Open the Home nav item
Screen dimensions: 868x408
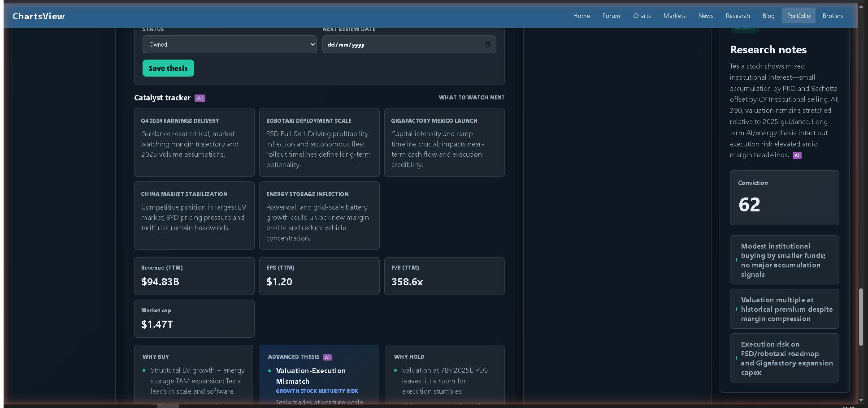582,16
